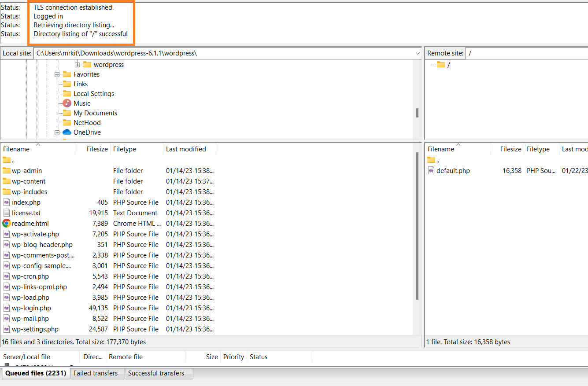The image size is (588, 386).
Task: Select the Local Settings folder icon
Action: point(67,94)
